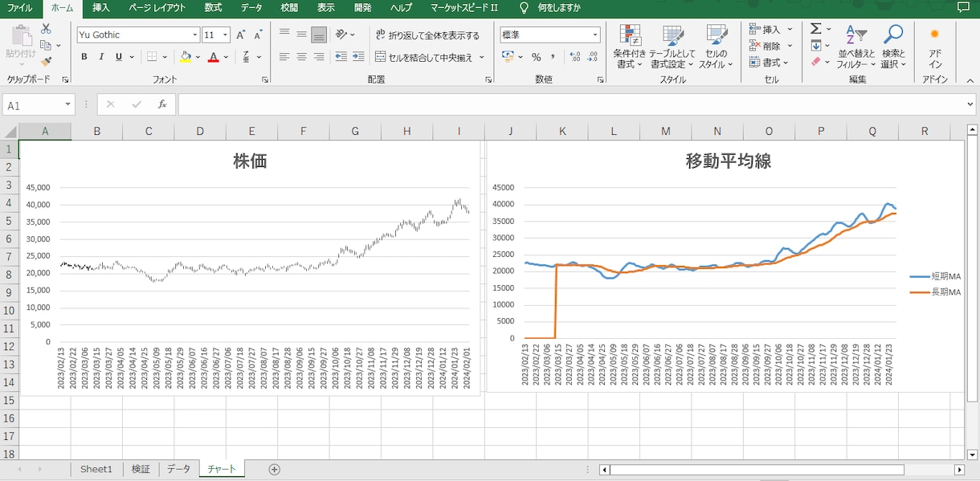Viewport: 980px width, 481px height.
Task: Toggle Underline formatting
Action: tap(119, 57)
